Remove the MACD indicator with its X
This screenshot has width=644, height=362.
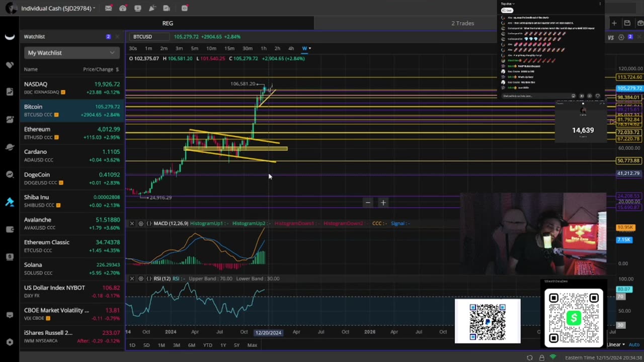[x=132, y=223]
